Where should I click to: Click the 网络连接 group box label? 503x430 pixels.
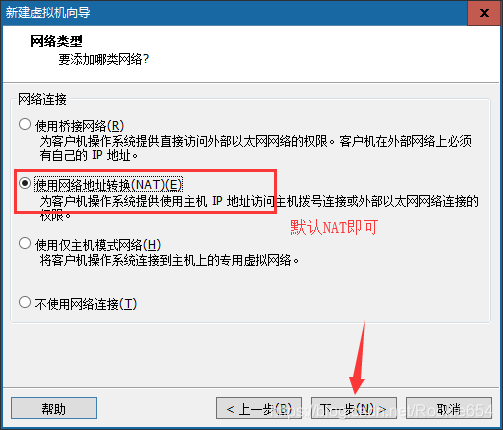[42, 99]
